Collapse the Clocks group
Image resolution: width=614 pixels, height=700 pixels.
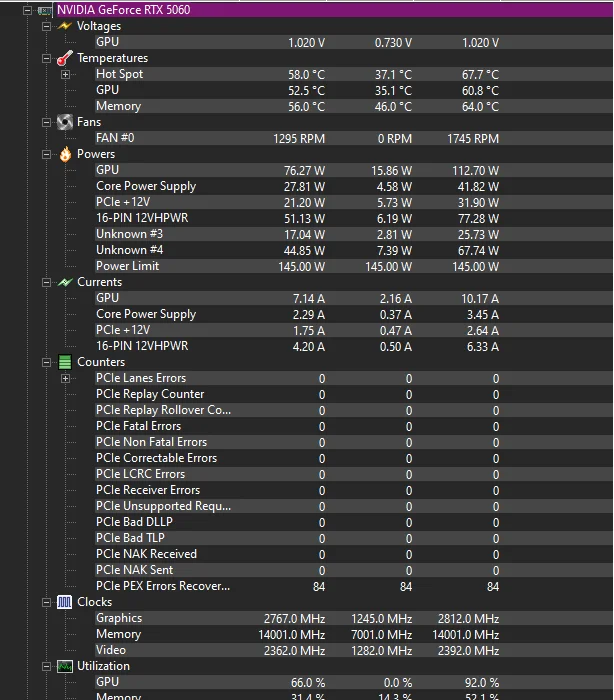(x=46, y=603)
